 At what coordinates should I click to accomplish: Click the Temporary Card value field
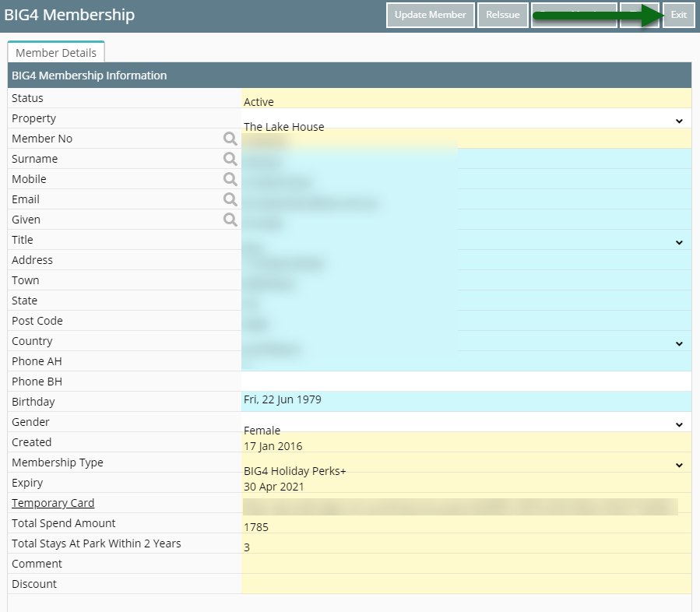(x=466, y=503)
